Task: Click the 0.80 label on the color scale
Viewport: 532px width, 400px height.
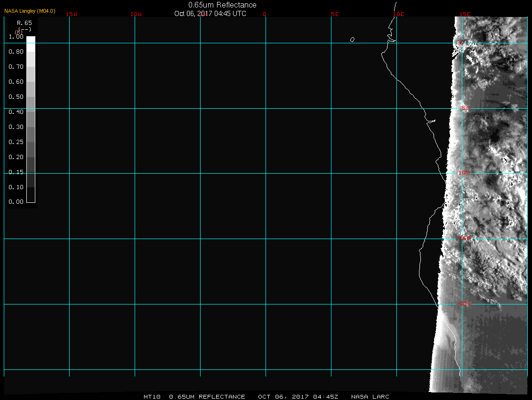Action: pyautogui.click(x=16, y=52)
